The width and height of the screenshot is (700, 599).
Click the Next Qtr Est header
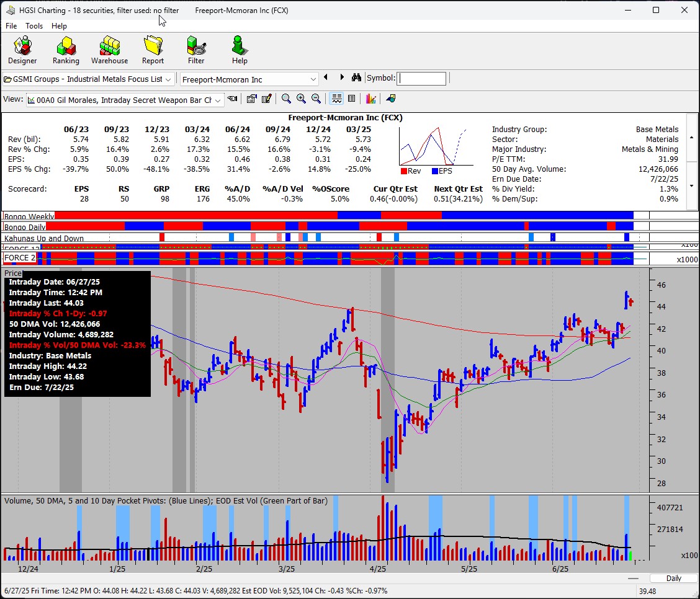coord(459,189)
